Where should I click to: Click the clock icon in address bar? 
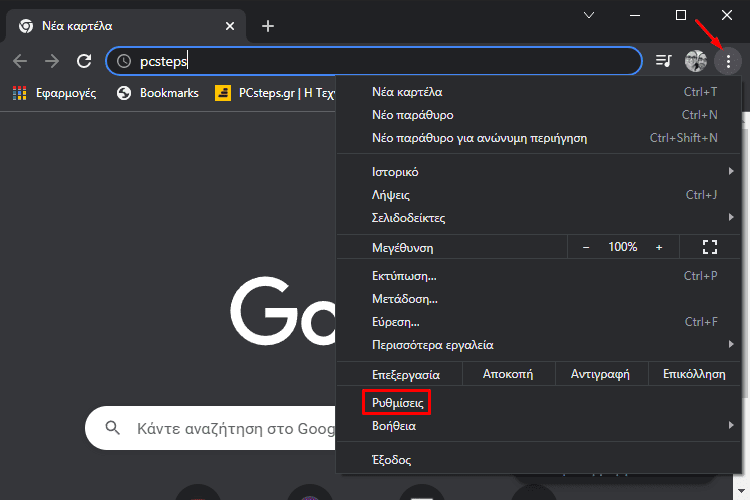(124, 61)
